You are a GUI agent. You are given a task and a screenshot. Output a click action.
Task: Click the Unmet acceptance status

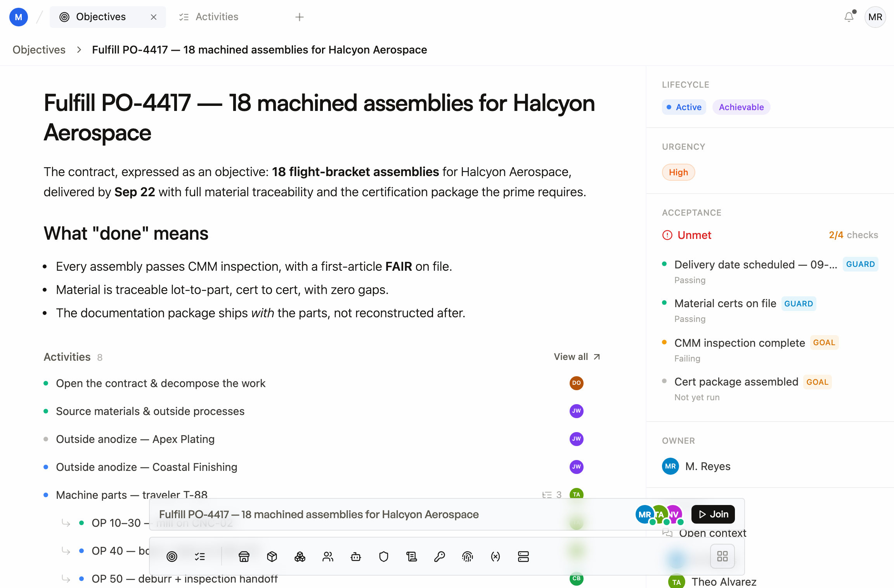tap(687, 235)
